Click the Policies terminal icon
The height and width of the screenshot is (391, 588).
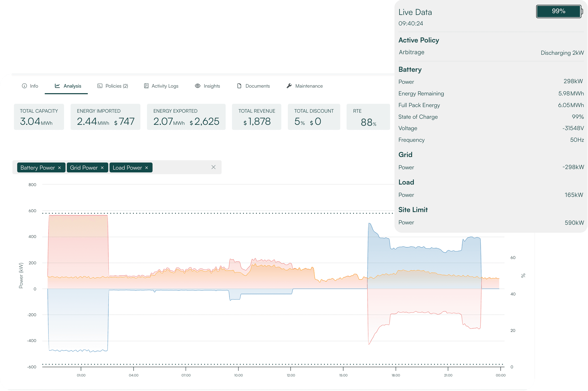[x=100, y=86]
